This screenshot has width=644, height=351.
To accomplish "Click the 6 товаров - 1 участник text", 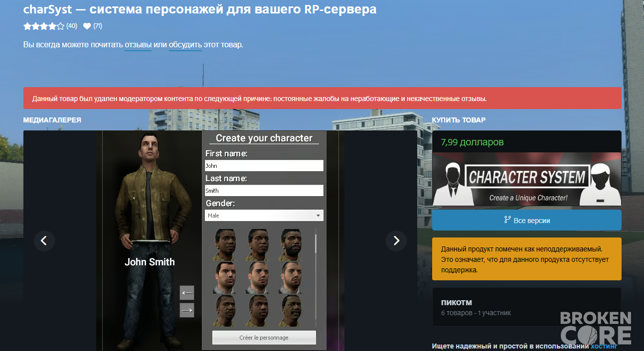I will coord(476,313).
